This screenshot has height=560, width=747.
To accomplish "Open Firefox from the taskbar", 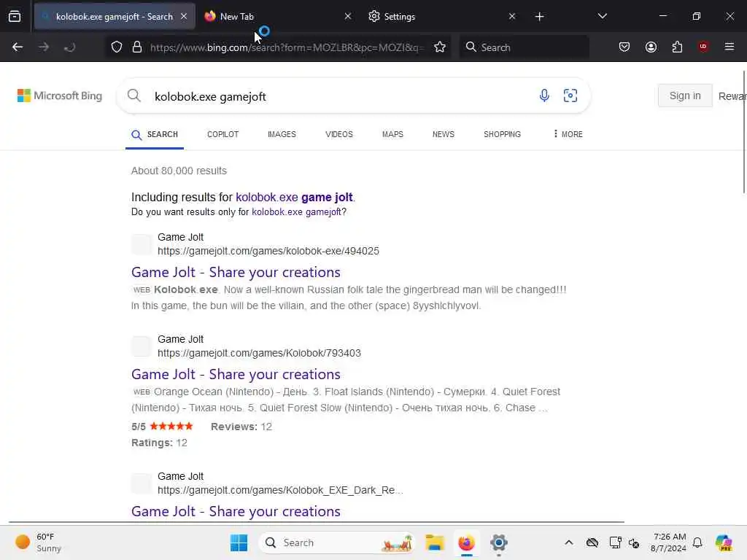I will [466, 542].
